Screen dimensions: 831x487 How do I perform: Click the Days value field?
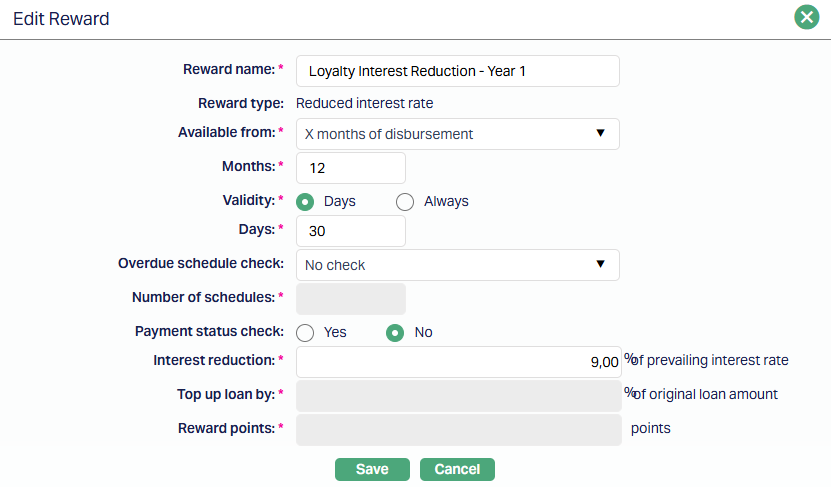pyautogui.click(x=351, y=231)
